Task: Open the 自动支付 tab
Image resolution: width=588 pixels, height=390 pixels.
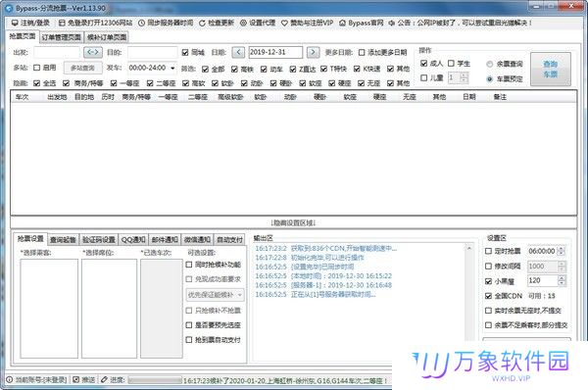Action: click(230, 240)
